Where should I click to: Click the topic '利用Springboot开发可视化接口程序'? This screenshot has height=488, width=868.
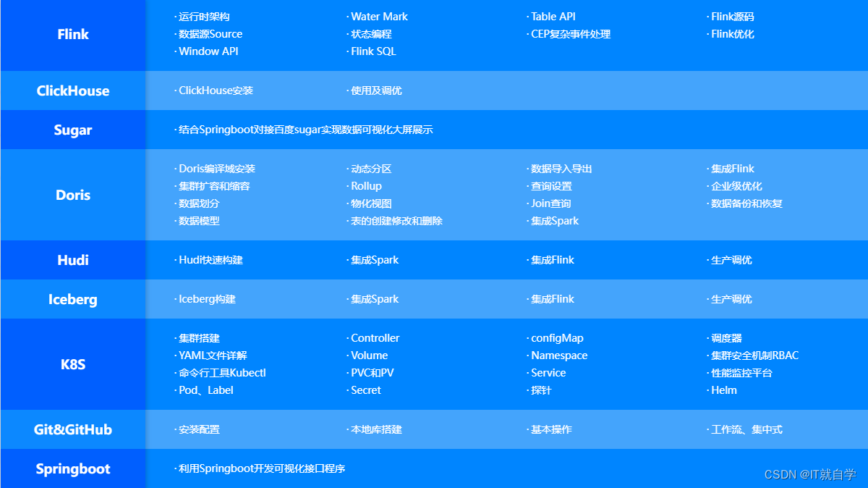pos(262,468)
